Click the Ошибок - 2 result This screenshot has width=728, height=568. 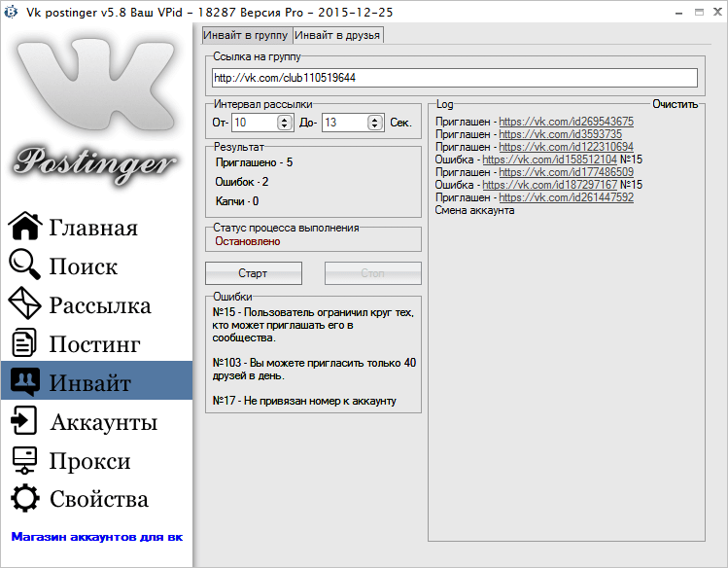click(x=241, y=182)
